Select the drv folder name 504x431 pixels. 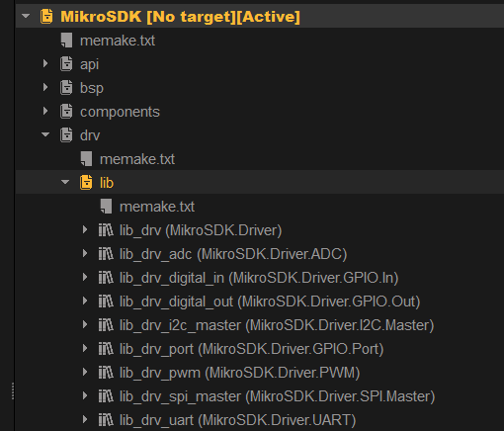point(90,135)
